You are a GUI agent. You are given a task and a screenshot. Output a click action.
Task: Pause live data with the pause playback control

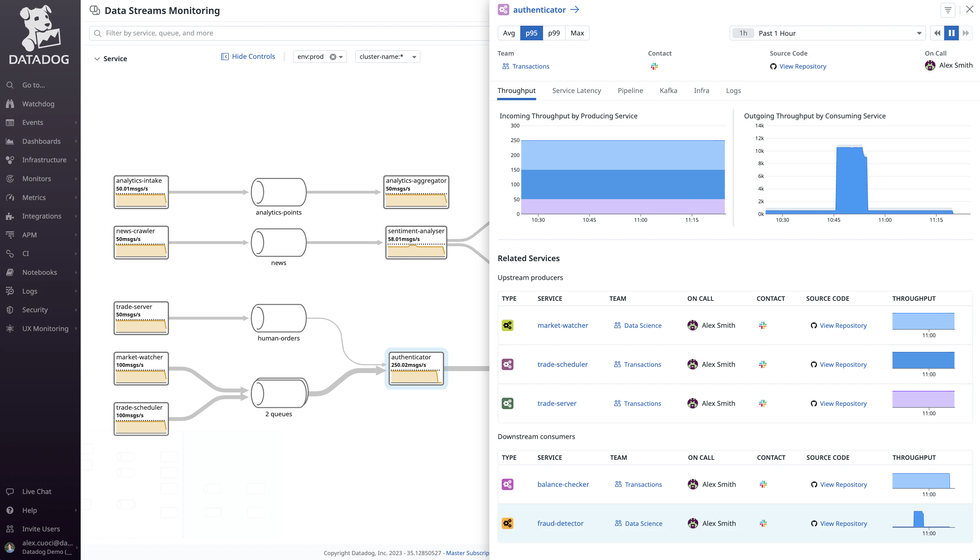[951, 33]
